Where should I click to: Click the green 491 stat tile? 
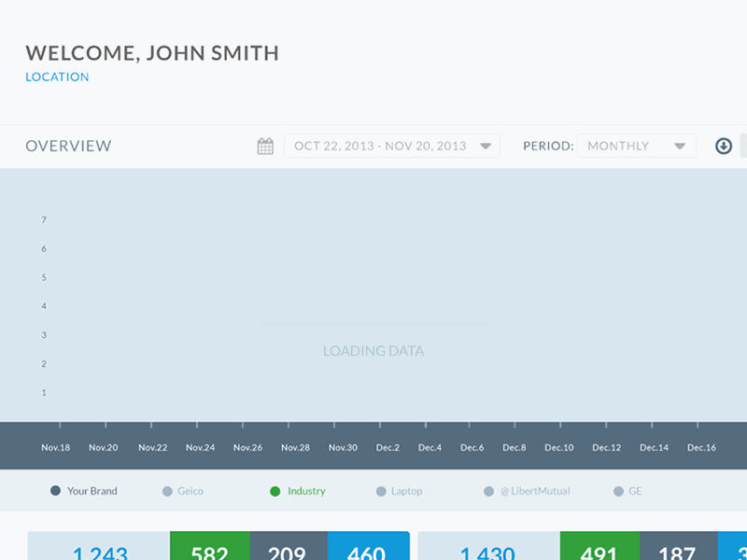point(599,546)
